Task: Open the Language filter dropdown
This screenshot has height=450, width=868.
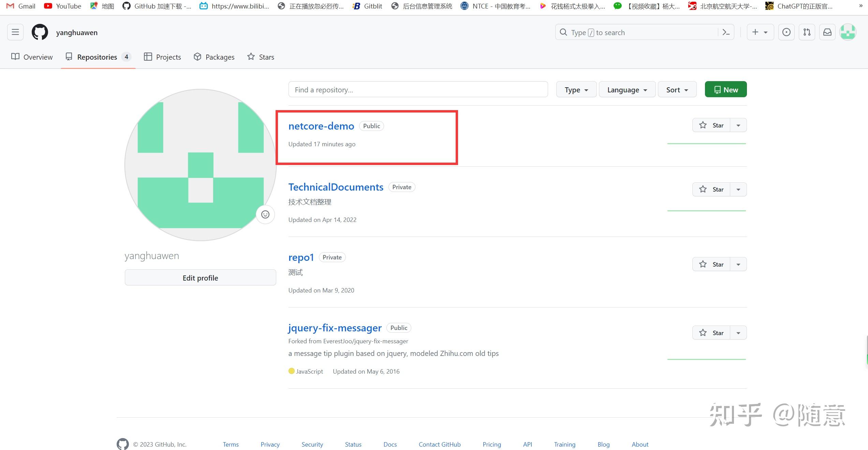Action: pos(627,89)
